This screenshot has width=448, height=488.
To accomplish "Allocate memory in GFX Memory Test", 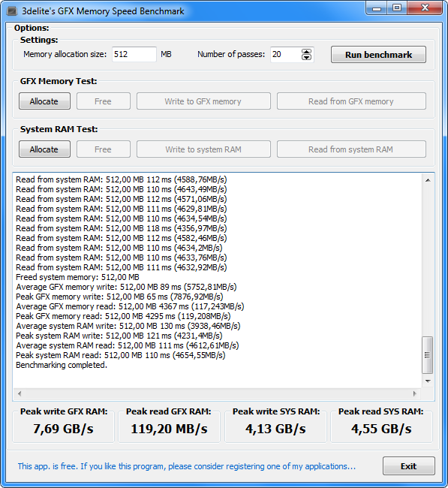I will click(x=44, y=101).
